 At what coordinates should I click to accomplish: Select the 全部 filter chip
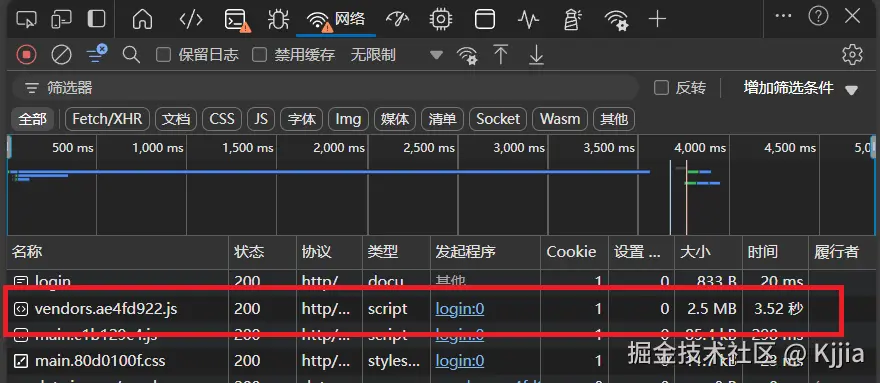point(33,119)
